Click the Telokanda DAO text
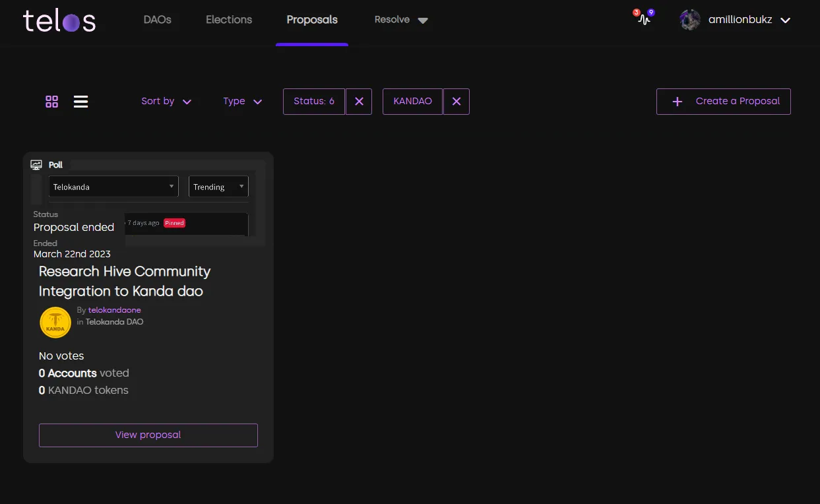Viewport: 820px width, 504px height. pos(114,322)
